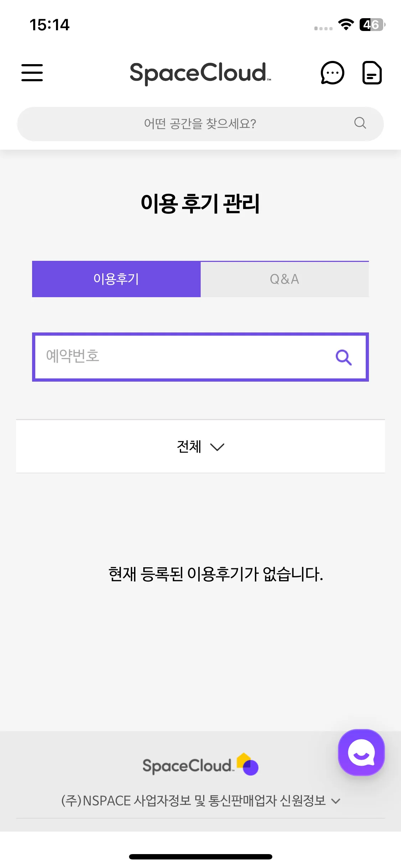Open the chat messages icon
This screenshot has width=401, height=868.
tap(332, 73)
